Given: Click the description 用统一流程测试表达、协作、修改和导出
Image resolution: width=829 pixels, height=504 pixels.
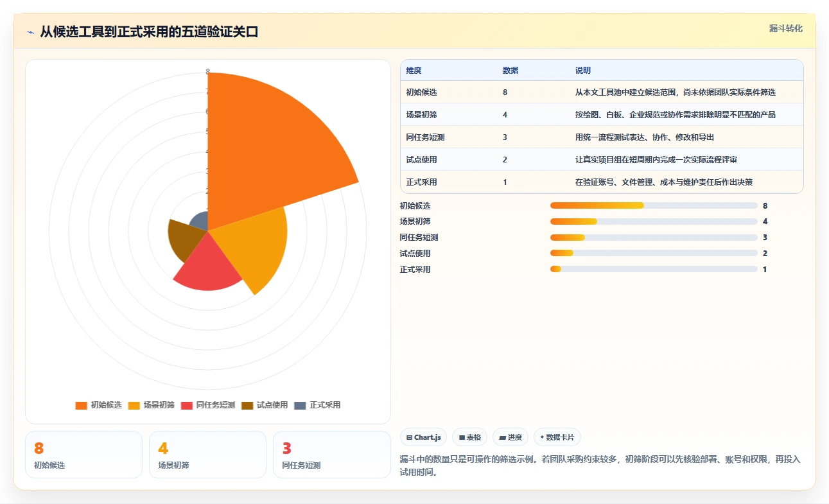Looking at the screenshot, I should (x=645, y=137).
